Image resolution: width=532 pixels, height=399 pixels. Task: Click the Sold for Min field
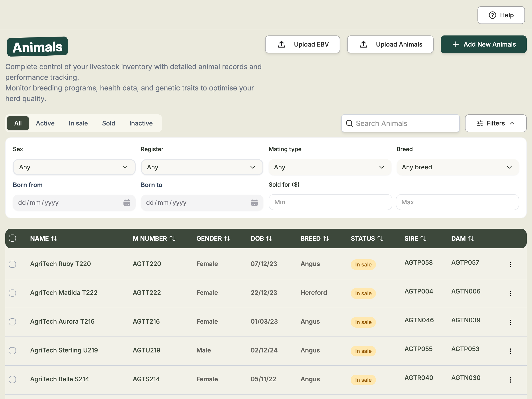point(330,202)
